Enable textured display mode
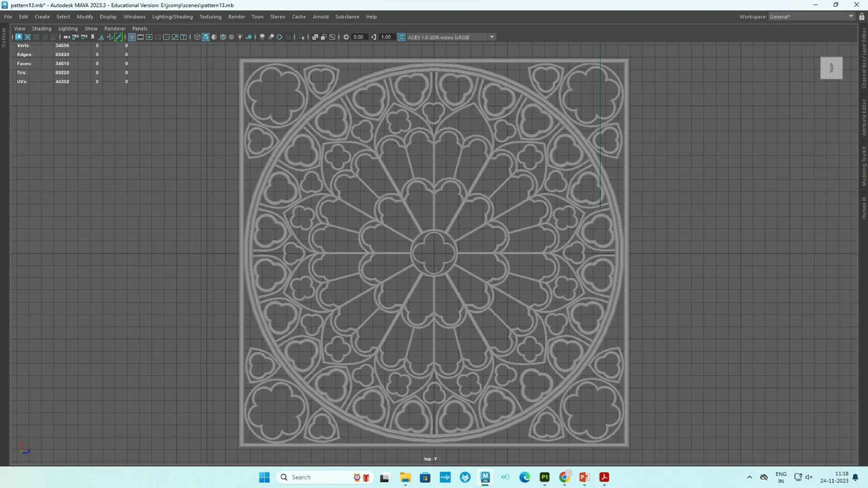This screenshot has width=868, height=488. tap(223, 37)
